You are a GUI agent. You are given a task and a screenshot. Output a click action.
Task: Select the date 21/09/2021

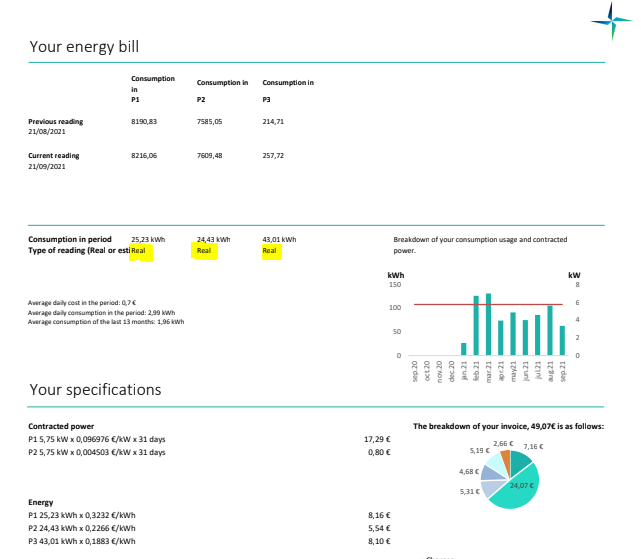(47, 166)
